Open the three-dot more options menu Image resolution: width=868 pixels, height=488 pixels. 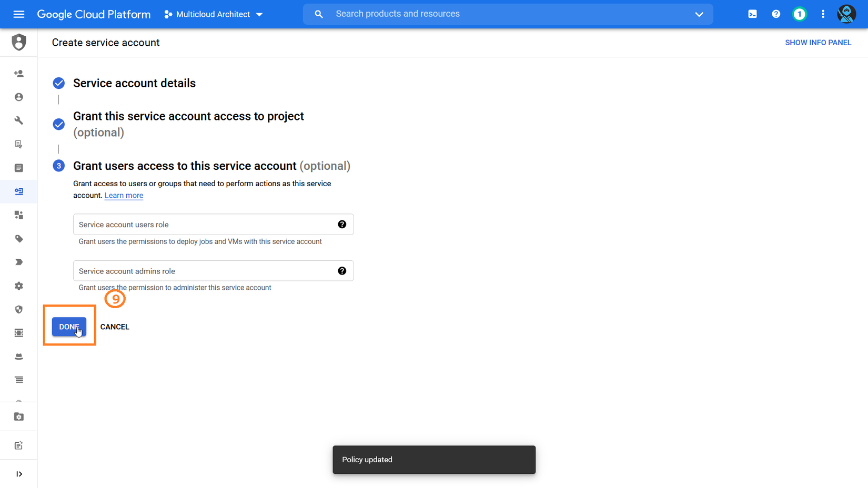pyautogui.click(x=823, y=14)
